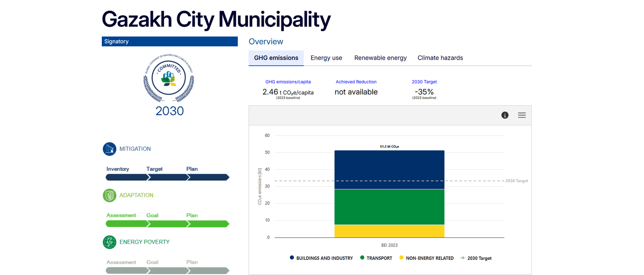The height and width of the screenshot is (275, 644).
Task: Click the Mitigation Inventory progress arrow
Action: point(127,177)
